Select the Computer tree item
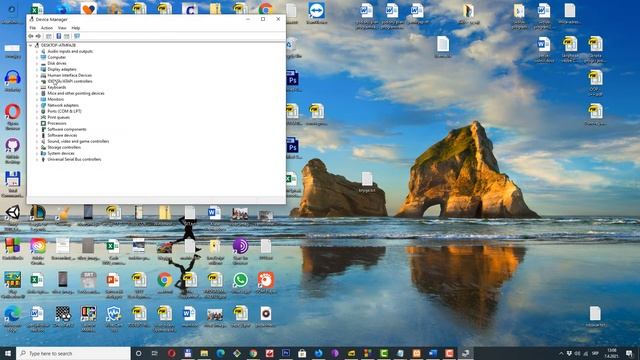 coord(56,58)
